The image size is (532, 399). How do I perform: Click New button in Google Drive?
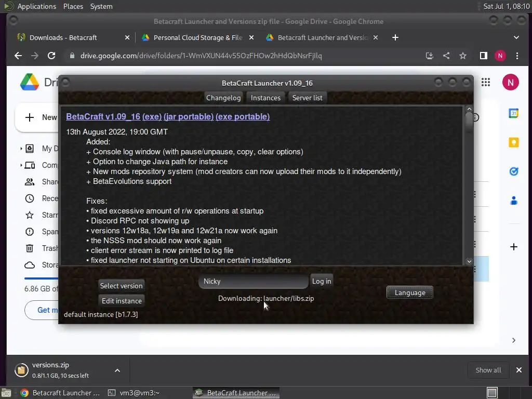click(37, 117)
